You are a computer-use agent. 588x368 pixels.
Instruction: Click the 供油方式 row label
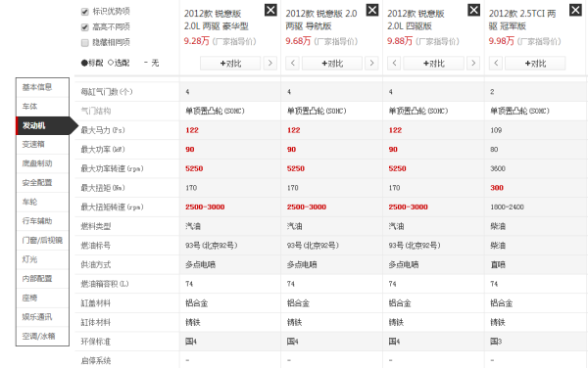click(x=96, y=264)
